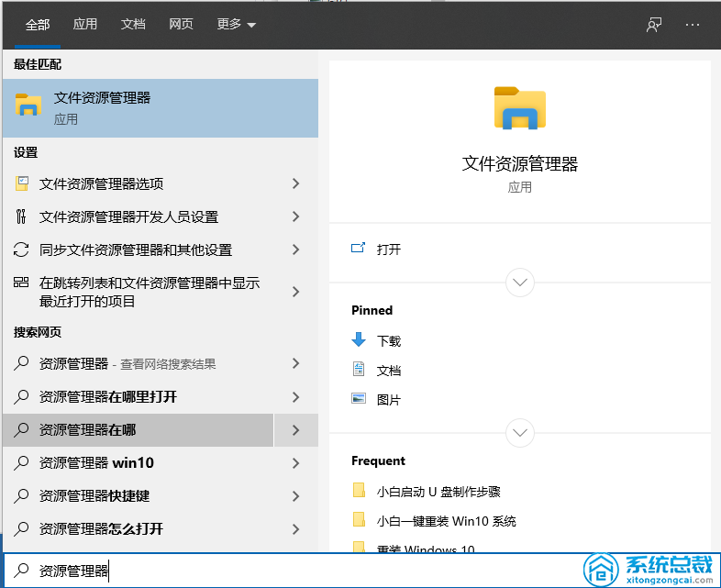Image resolution: width=721 pixels, height=588 pixels.
Task: Click search icon beside 资源管理器在哪
Action: pos(21,430)
